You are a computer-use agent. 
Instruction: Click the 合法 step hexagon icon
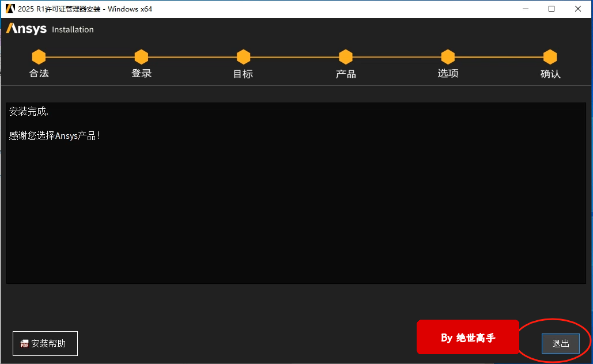tap(39, 57)
